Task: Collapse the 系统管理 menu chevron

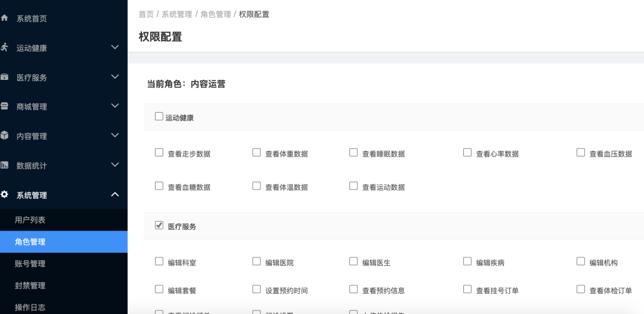Action: pos(115,195)
